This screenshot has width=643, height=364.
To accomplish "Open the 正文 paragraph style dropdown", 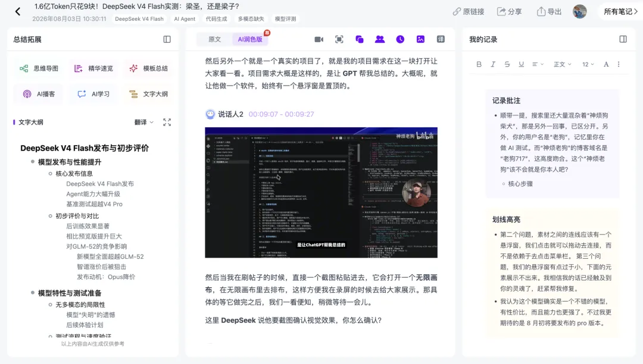I will click(562, 64).
